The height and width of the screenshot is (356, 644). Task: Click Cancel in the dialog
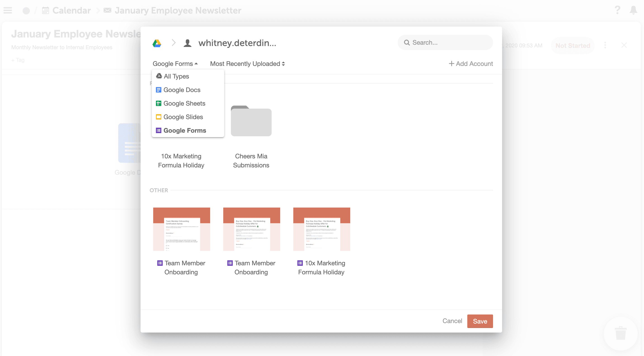(x=452, y=321)
